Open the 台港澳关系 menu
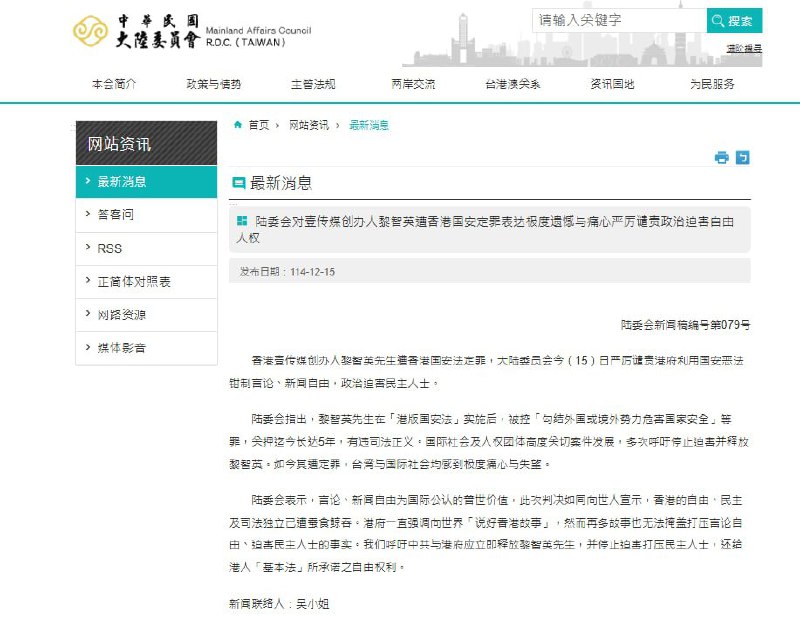The width and height of the screenshot is (800, 620). [x=511, y=84]
